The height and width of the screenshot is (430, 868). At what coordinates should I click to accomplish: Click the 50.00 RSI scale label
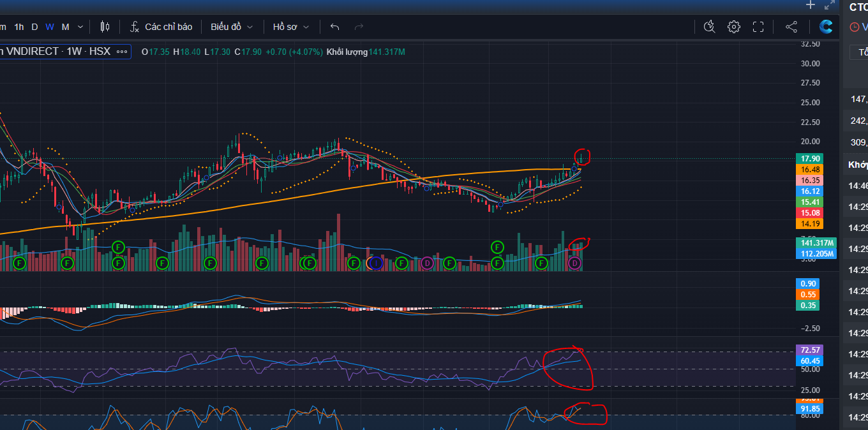pyautogui.click(x=810, y=369)
